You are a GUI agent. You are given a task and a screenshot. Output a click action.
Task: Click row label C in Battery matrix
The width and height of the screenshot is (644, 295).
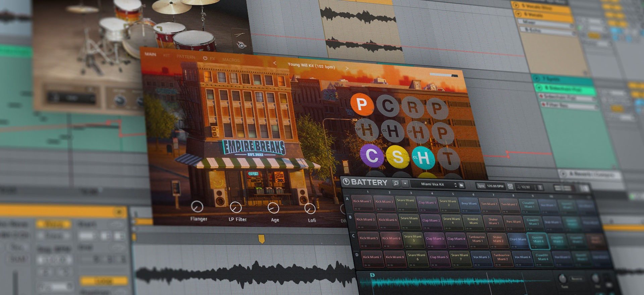coord(354,236)
